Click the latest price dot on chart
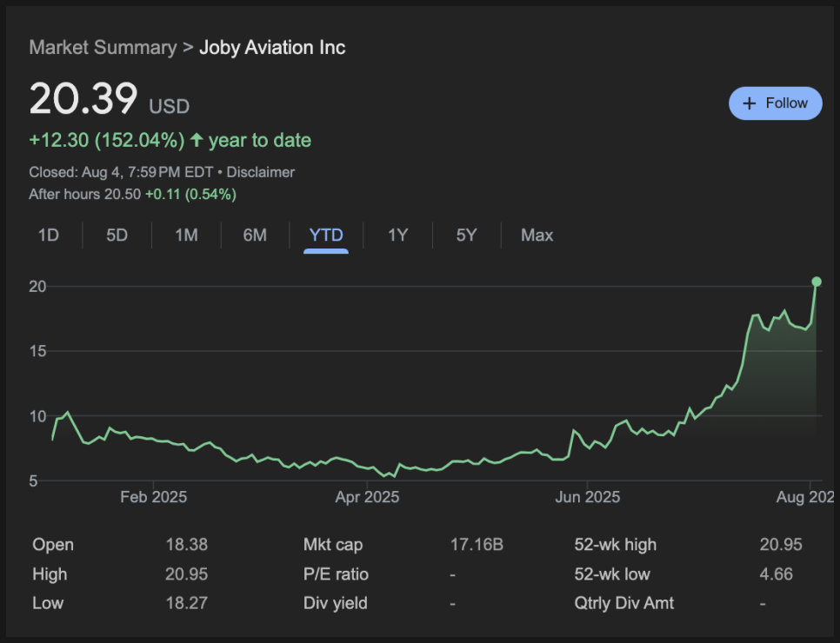 click(x=817, y=282)
